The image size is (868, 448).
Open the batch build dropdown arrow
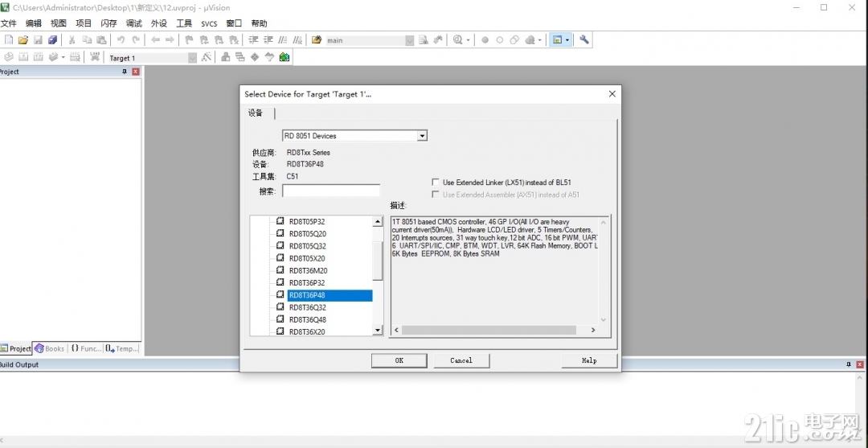63,57
